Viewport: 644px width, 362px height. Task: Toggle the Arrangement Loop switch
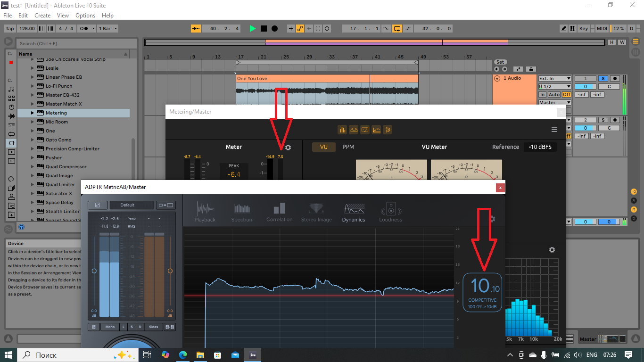397,29
